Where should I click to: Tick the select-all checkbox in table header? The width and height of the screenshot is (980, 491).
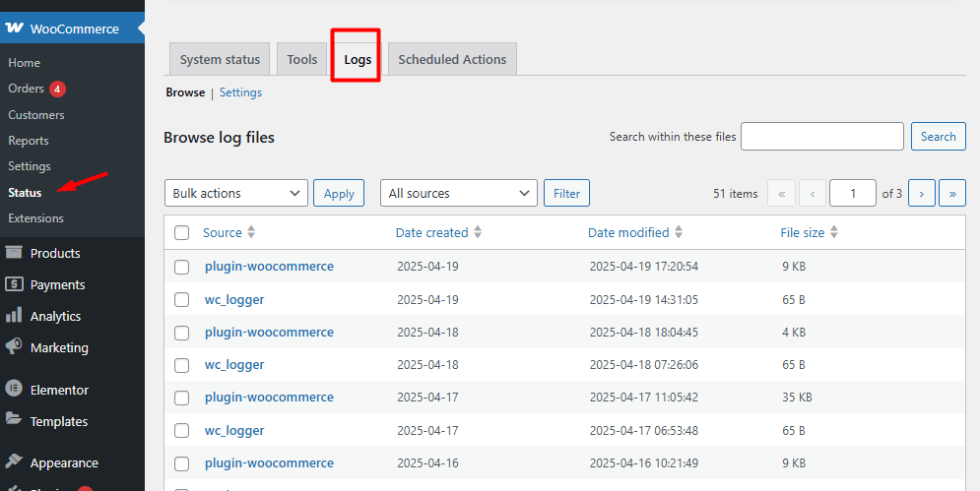[x=182, y=233]
